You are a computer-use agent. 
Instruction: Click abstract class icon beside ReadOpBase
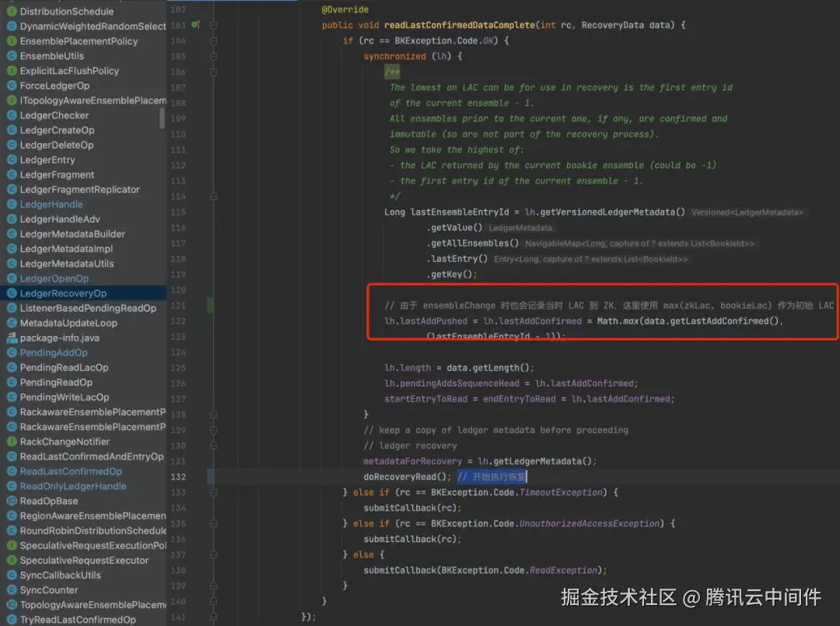[11, 502]
